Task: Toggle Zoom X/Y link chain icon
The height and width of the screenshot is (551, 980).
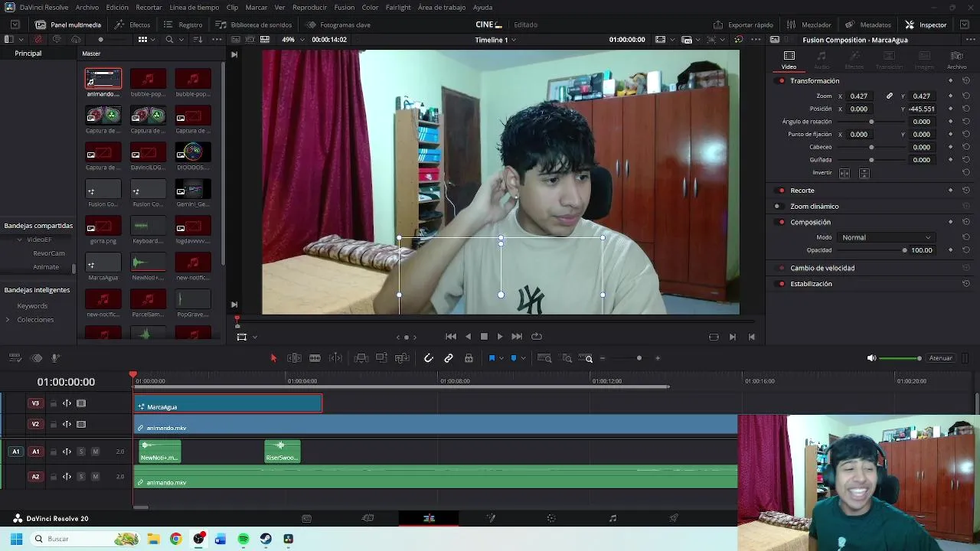Action: [889, 96]
